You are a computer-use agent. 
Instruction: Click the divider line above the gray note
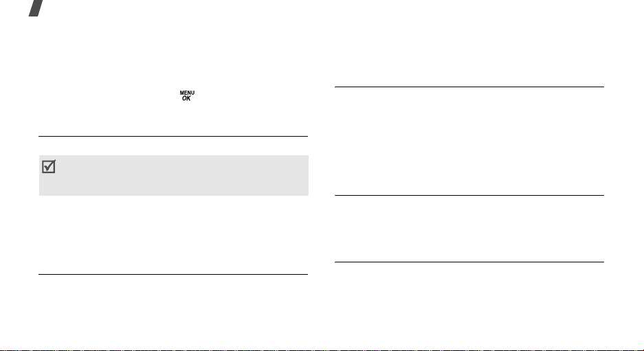click(x=173, y=136)
